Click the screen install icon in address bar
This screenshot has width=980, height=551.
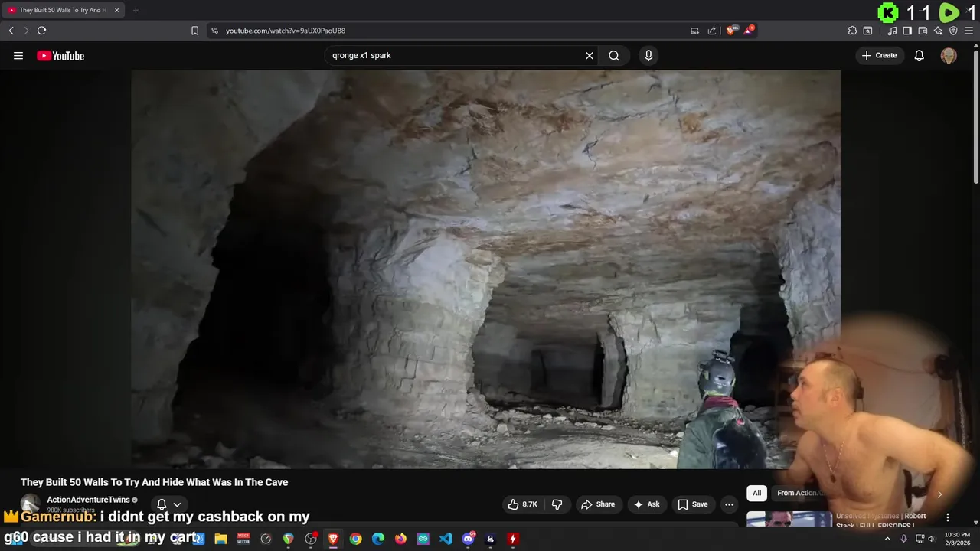coord(694,31)
